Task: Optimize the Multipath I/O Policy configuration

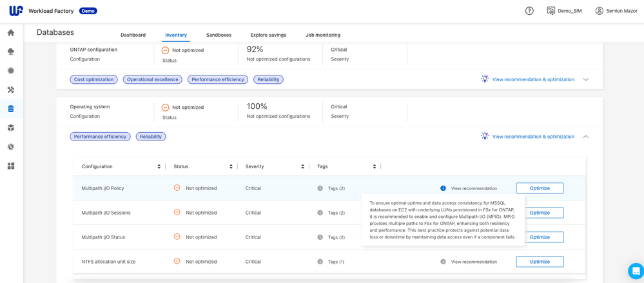Action: pyautogui.click(x=540, y=188)
